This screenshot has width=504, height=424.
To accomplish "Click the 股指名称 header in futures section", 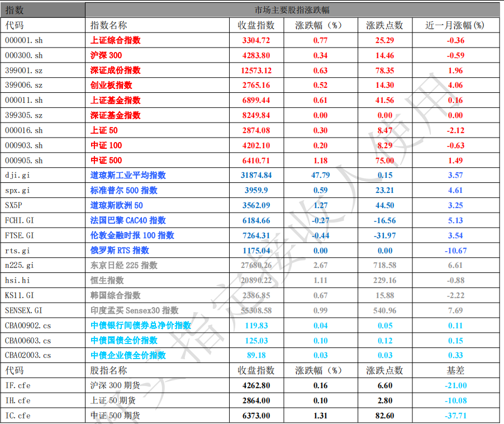I will [x=108, y=370].
